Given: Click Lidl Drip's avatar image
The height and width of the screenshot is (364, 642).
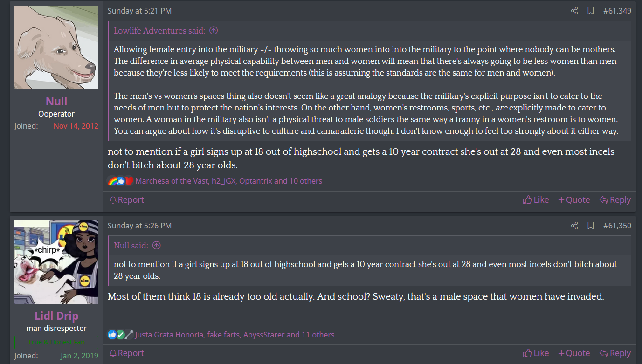Looking at the screenshot, I should [56, 262].
